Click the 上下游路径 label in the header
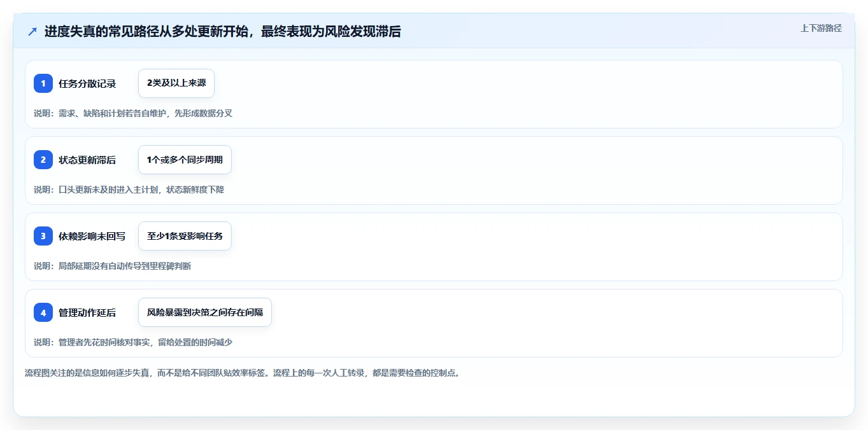868x430 pixels. 821,28
